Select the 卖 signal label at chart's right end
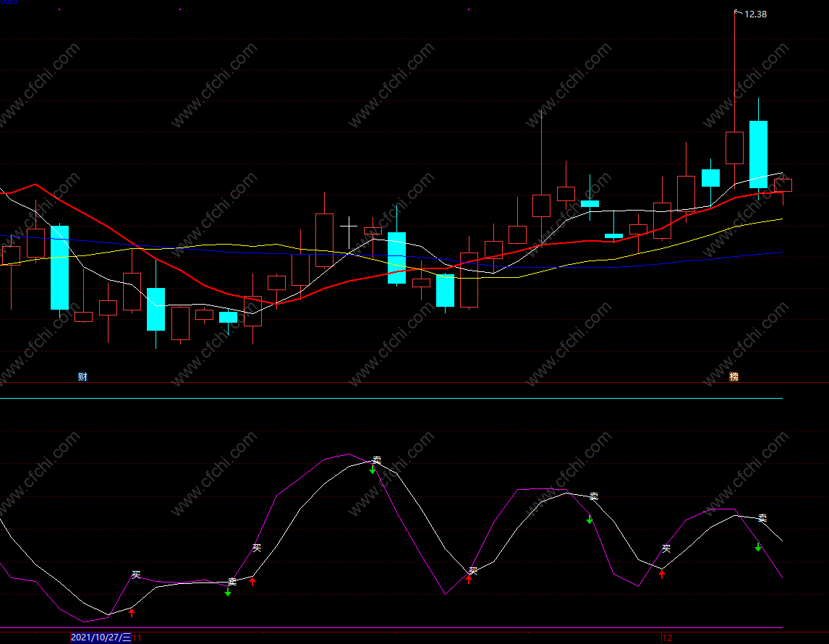Screen dimensions: 829x644 pos(762,518)
